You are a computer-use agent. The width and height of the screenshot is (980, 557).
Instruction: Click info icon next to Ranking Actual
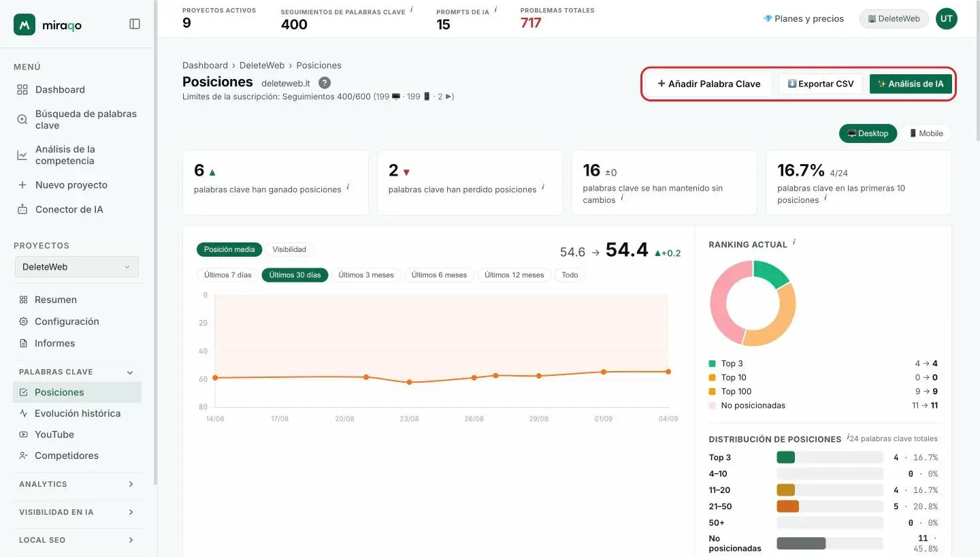tap(794, 242)
